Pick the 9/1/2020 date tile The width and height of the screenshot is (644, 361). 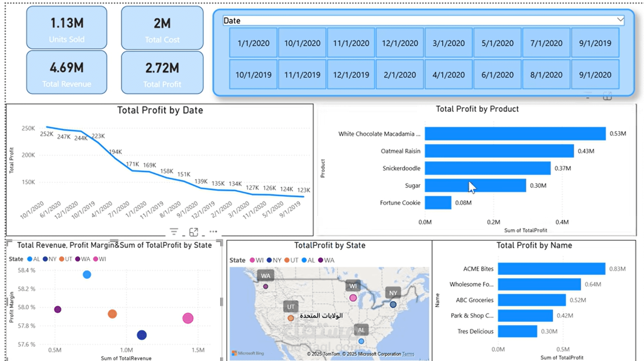click(x=595, y=74)
